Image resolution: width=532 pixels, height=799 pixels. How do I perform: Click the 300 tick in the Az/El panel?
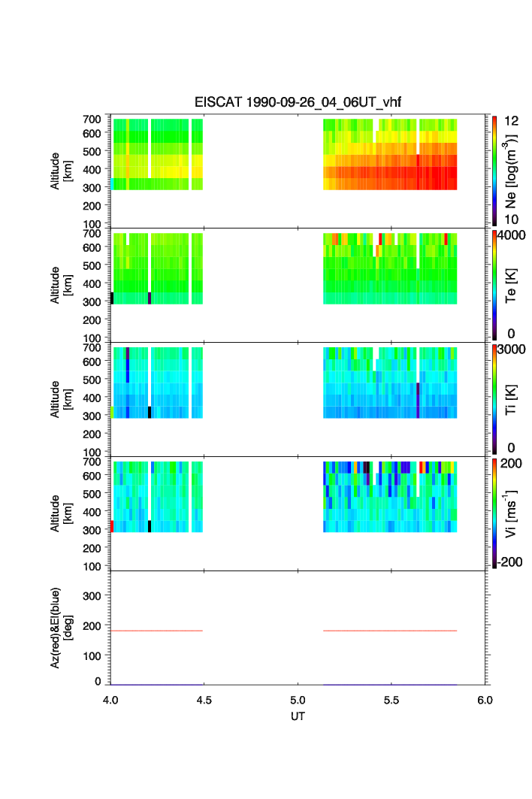point(92,596)
